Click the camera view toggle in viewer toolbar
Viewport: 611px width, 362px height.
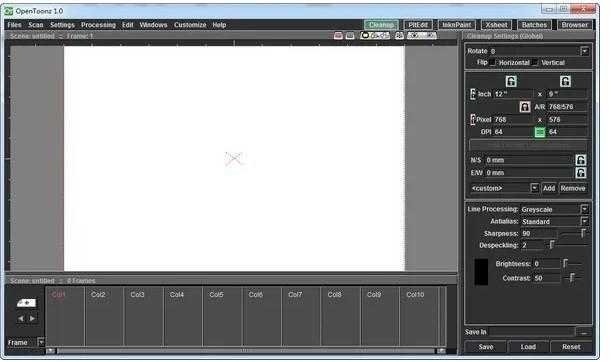pos(374,35)
